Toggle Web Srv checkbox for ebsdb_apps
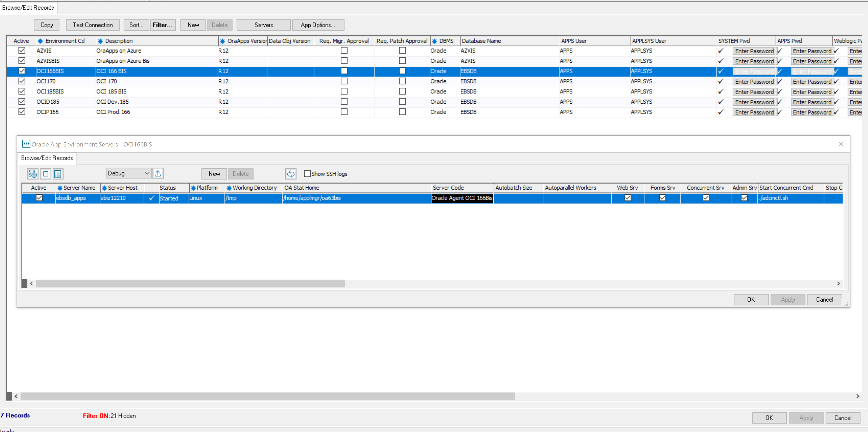 (x=627, y=198)
